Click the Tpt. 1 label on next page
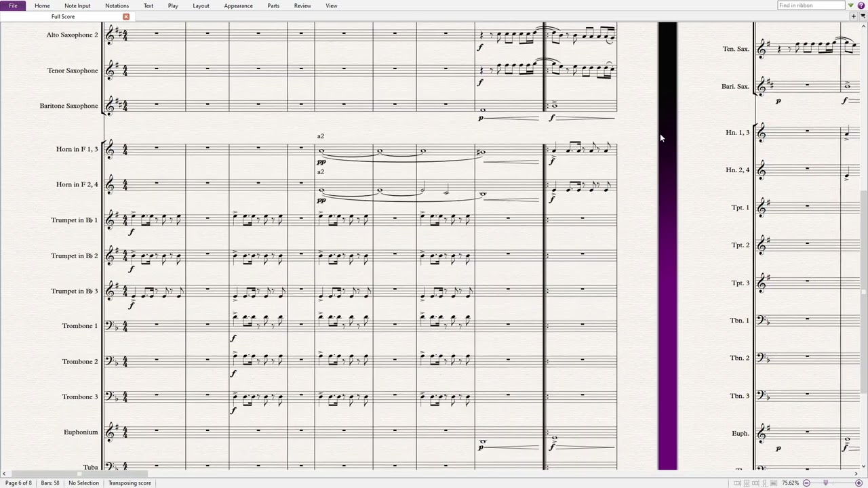The height and width of the screenshot is (488, 868). [x=741, y=207]
